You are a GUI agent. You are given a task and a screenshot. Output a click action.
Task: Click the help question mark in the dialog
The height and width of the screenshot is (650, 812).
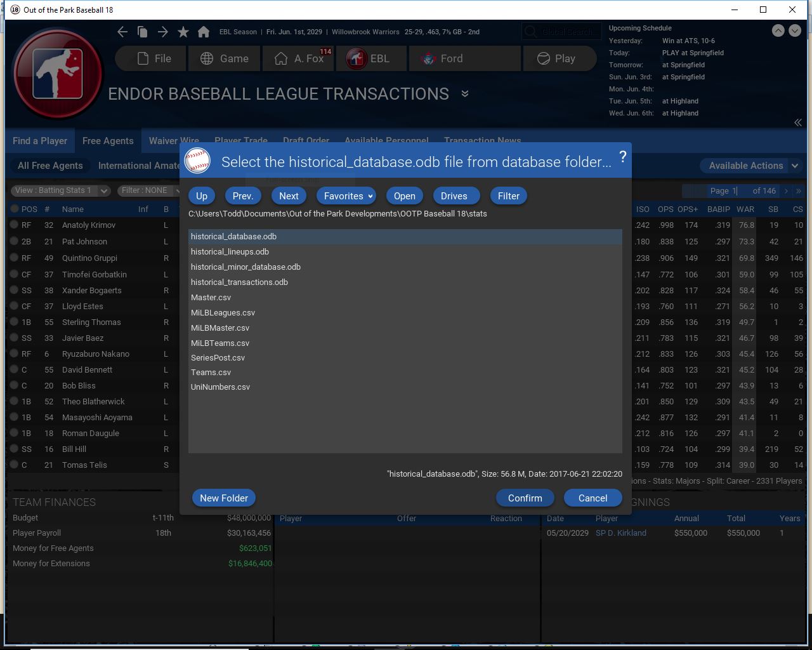click(622, 157)
